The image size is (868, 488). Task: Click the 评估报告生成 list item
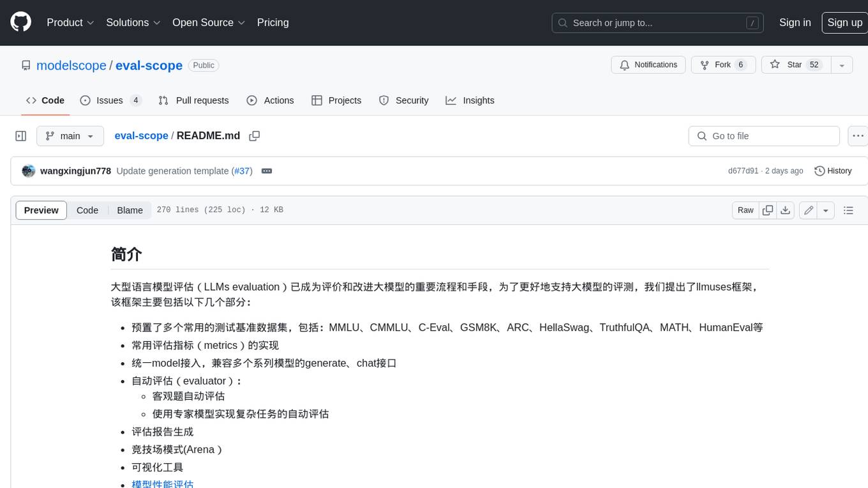click(163, 432)
